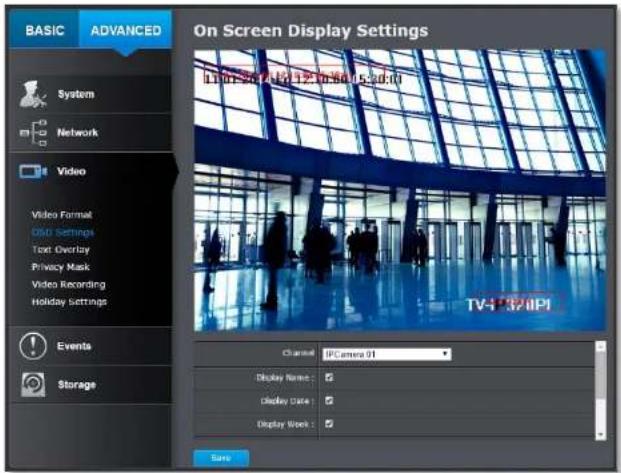Toggle the Display Name checkbox

tap(329, 377)
